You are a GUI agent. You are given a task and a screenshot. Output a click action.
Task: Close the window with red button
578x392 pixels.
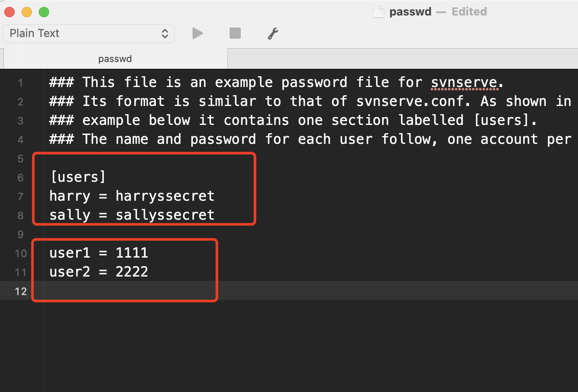(x=9, y=12)
